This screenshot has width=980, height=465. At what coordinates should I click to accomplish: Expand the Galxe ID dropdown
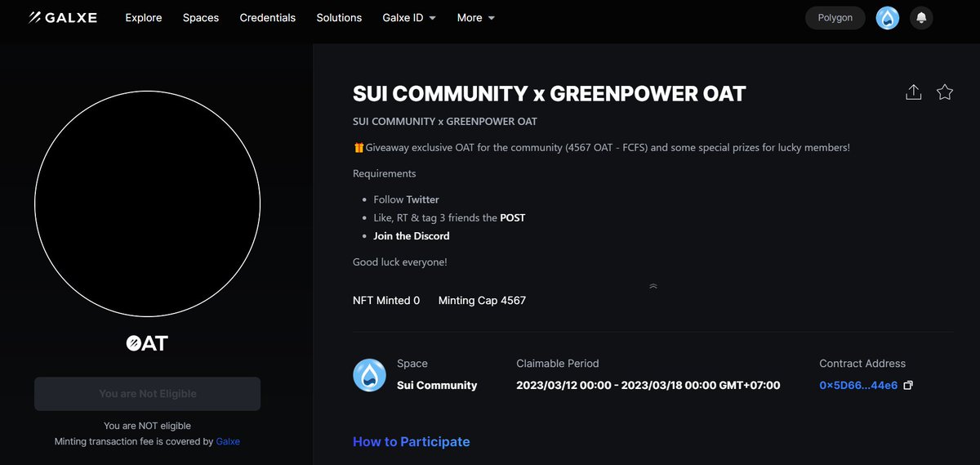pos(409,17)
